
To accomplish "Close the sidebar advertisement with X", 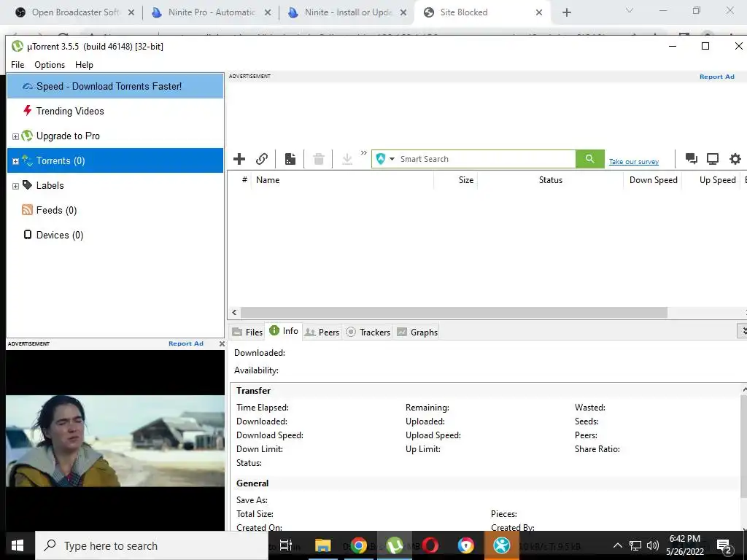I will [x=222, y=344].
